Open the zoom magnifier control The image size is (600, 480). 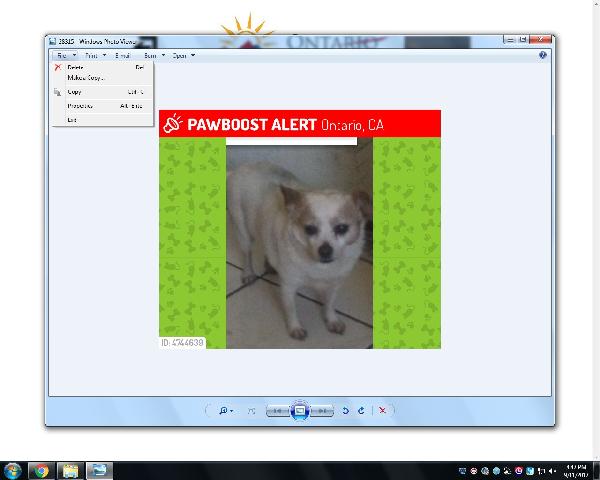pyautogui.click(x=226, y=411)
